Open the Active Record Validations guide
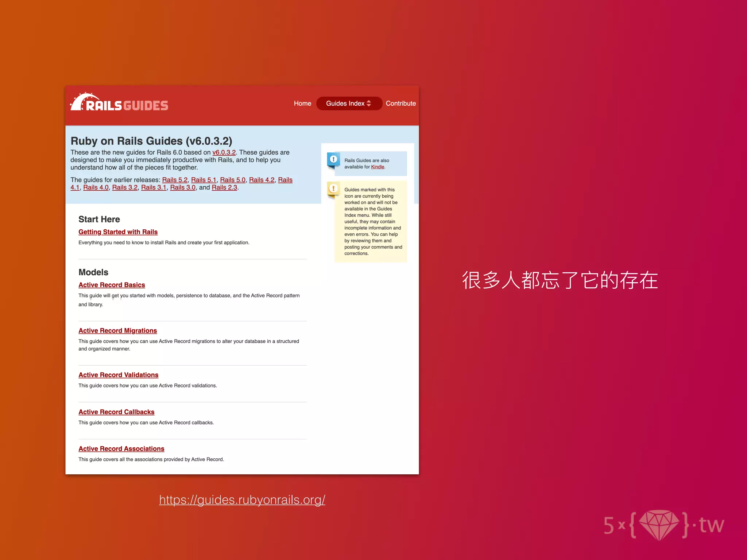The width and height of the screenshot is (747, 560). pyautogui.click(x=118, y=375)
